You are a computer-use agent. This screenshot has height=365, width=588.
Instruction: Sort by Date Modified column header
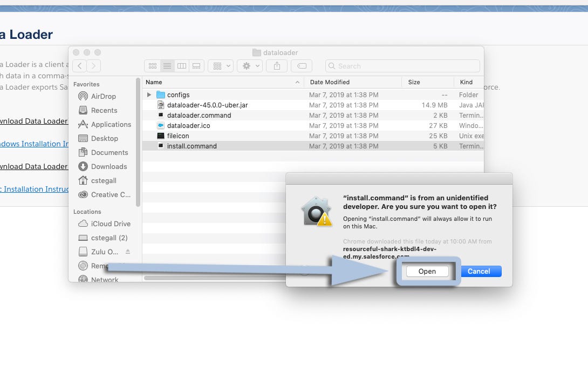tap(353, 82)
